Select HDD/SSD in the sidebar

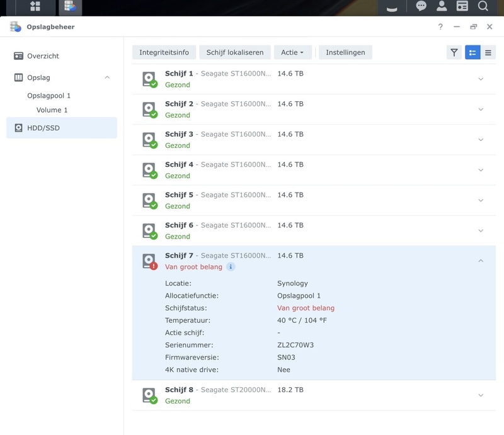click(62, 128)
